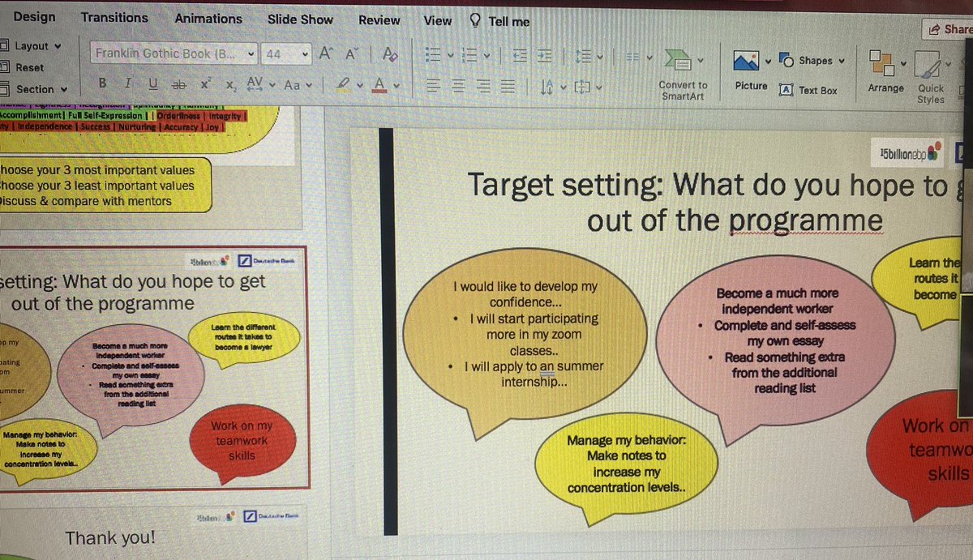The image size is (973, 560).
Task: Open the Picture dropdown arrow
Action: tap(768, 61)
